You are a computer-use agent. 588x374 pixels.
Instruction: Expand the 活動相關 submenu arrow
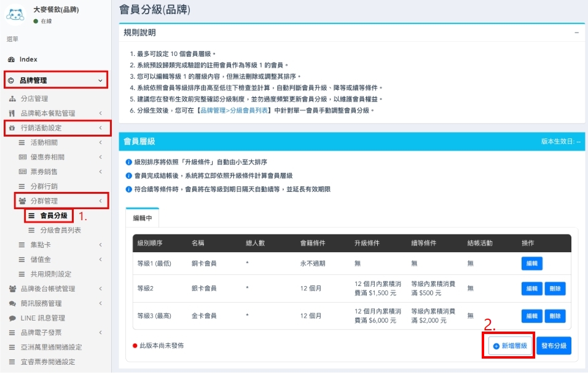click(100, 143)
